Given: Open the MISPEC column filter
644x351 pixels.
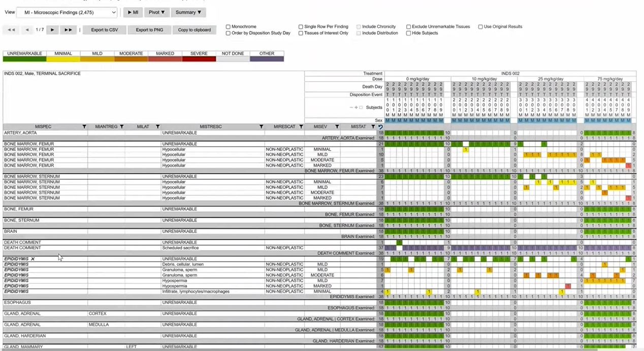Looking at the screenshot, I should [x=84, y=127].
